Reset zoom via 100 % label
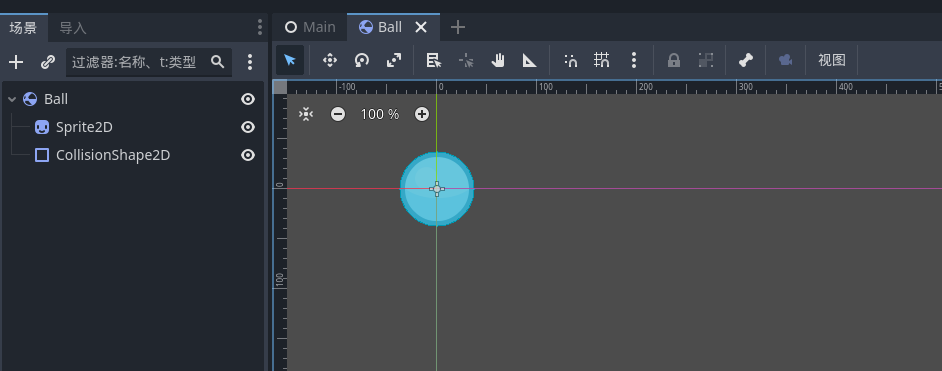Image resolution: width=942 pixels, height=371 pixels. [380, 114]
